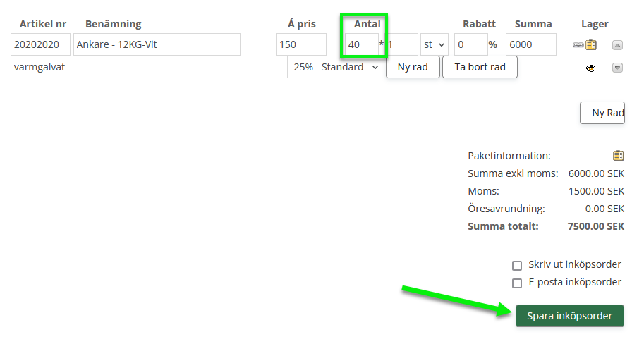
Task: Click the eye icon under Lager
Action: 591,68
